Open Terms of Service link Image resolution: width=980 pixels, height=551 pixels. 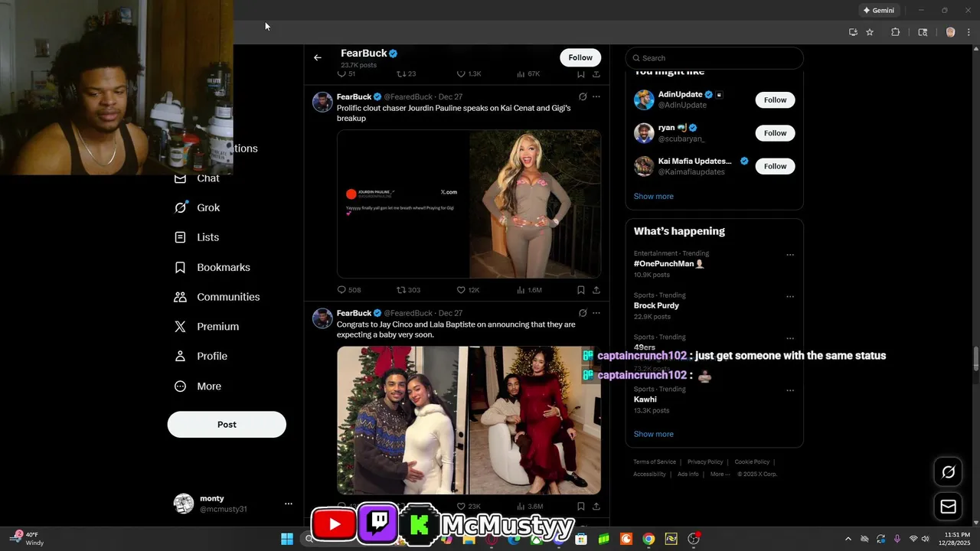point(655,462)
